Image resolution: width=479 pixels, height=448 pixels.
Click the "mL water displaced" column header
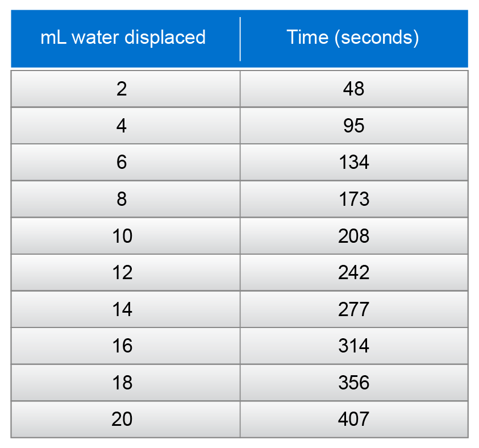123,38
